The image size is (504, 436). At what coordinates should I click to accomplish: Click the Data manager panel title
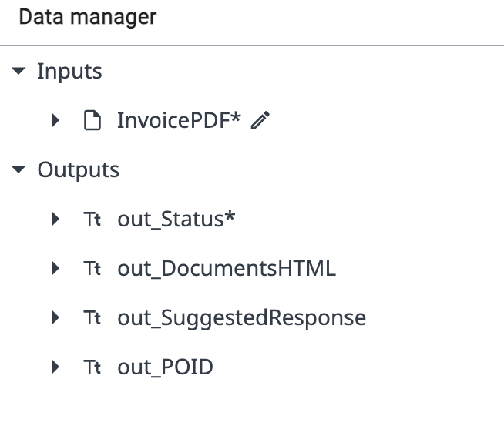[x=88, y=17]
